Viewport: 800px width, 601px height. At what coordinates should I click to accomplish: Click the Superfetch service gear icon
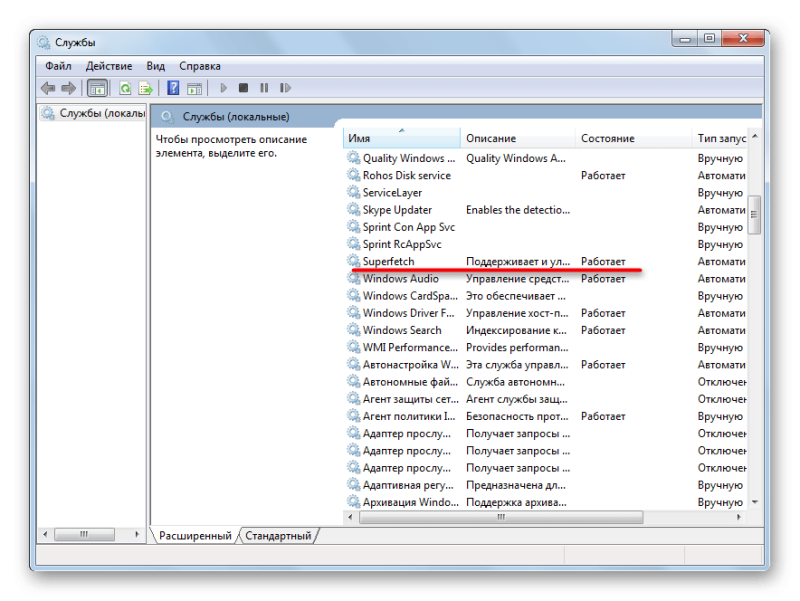(354, 261)
